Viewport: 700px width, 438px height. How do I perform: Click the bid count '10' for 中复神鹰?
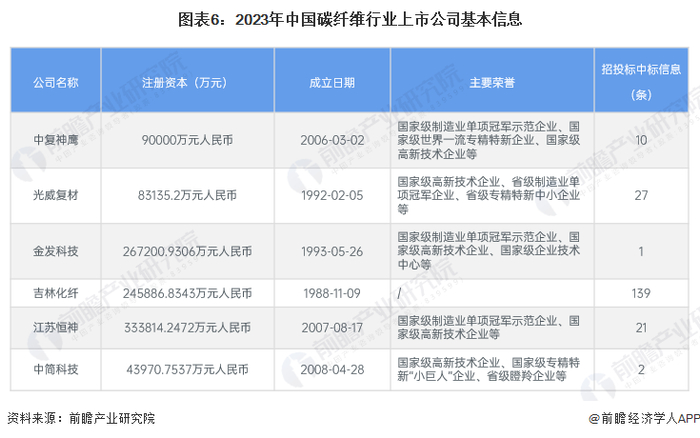[641, 140]
